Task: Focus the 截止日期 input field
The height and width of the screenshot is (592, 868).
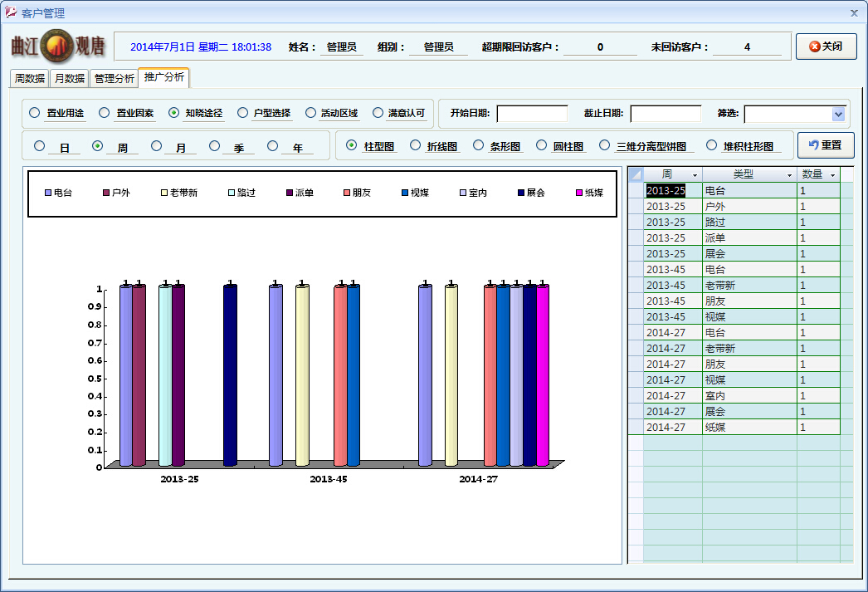Action: pyautogui.click(x=666, y=114)
